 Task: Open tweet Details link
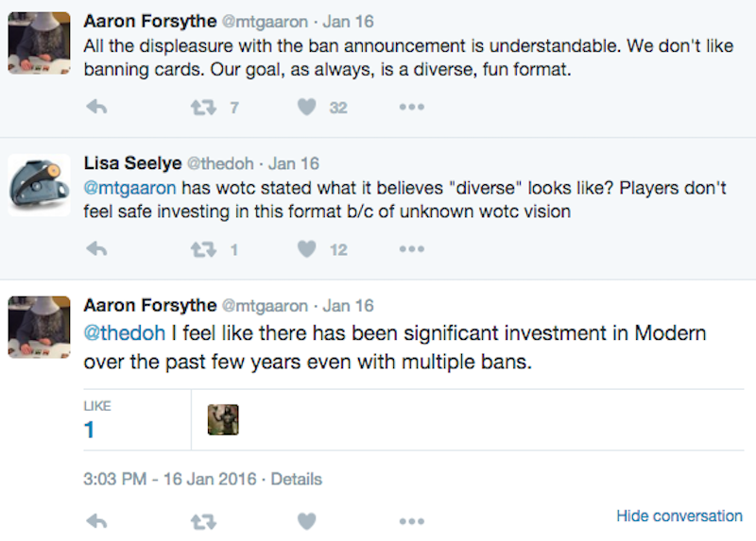tap(296, 479)
